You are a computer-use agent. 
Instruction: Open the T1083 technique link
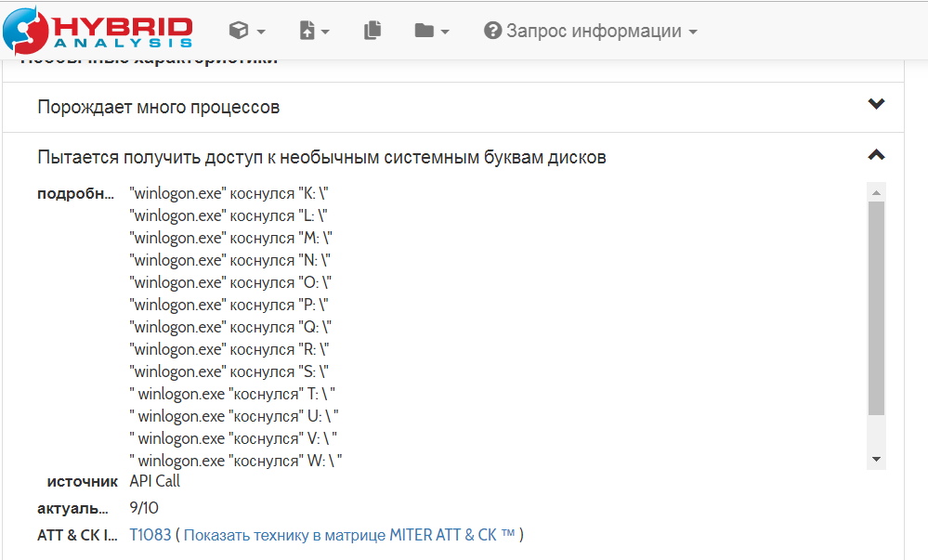[x=150, y=535]
